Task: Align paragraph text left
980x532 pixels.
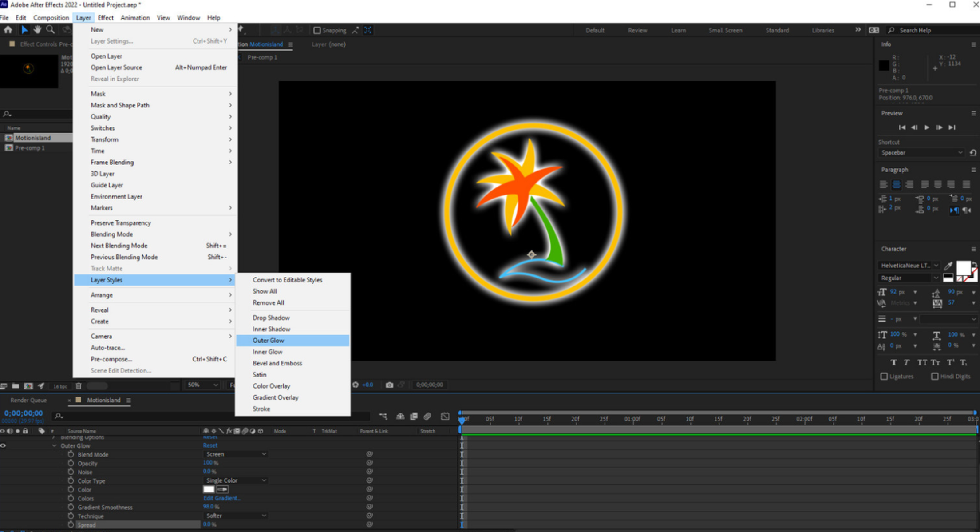Action: coord(884,184)
